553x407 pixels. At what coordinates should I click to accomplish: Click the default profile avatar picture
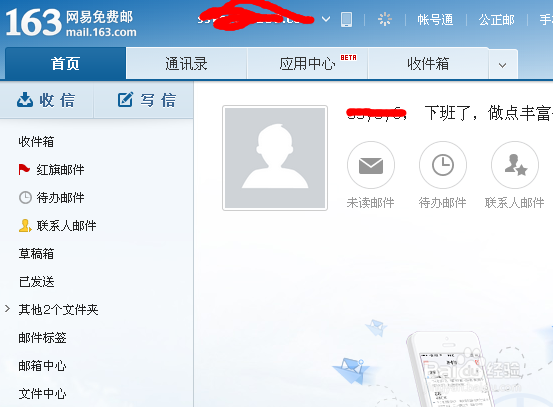275,158
